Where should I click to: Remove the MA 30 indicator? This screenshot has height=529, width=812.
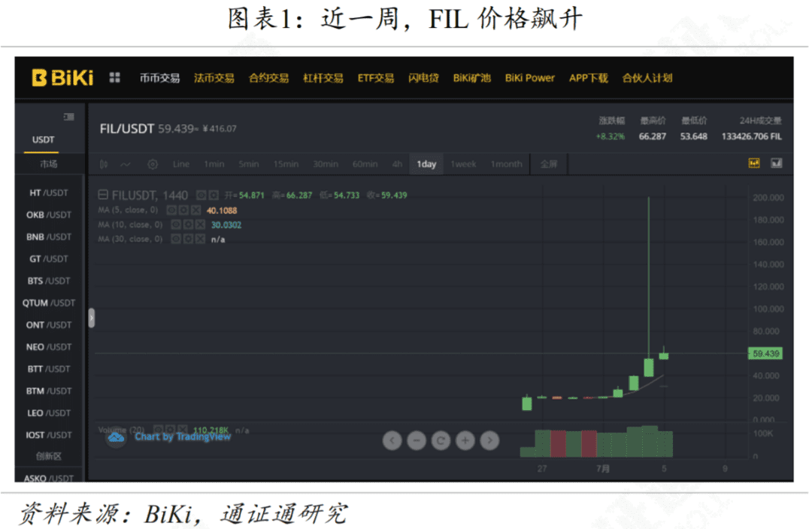[x=201, y=239]
